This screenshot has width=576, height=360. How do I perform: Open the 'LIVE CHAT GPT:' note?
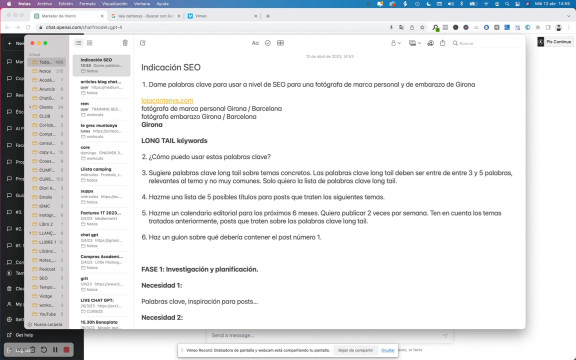click(x=101, y=306)
